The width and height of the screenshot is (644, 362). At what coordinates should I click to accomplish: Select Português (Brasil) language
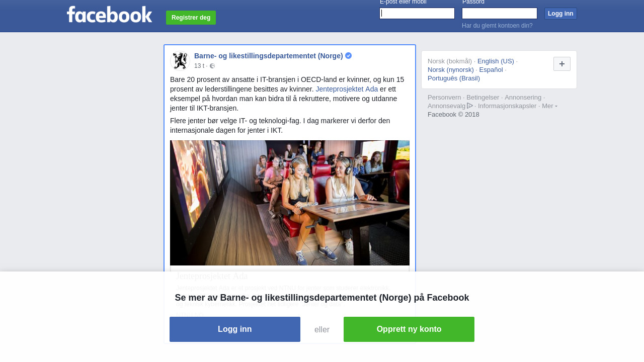(454, 78)
